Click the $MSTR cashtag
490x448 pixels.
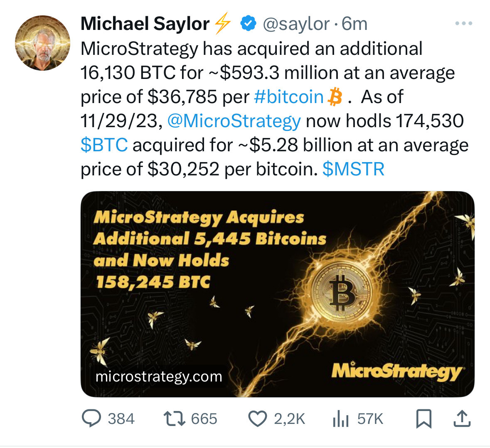[353, 169]
